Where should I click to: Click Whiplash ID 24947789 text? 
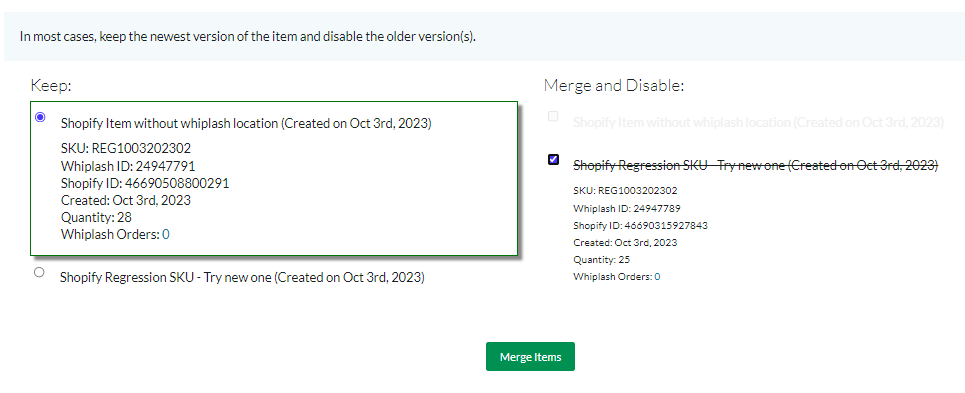pyautogui.click(x=627, y=208)
